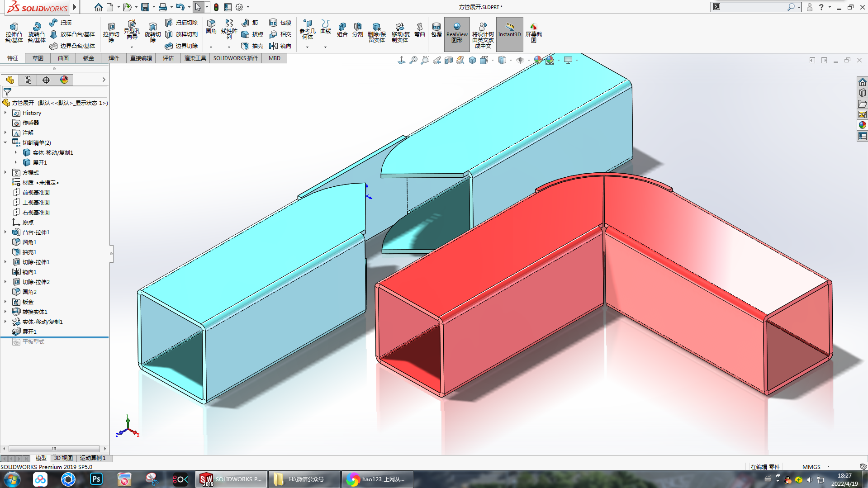The width and height of the screenshot is (868, 488).
Task: Expand the History tree node
Action: pos(5,113)
